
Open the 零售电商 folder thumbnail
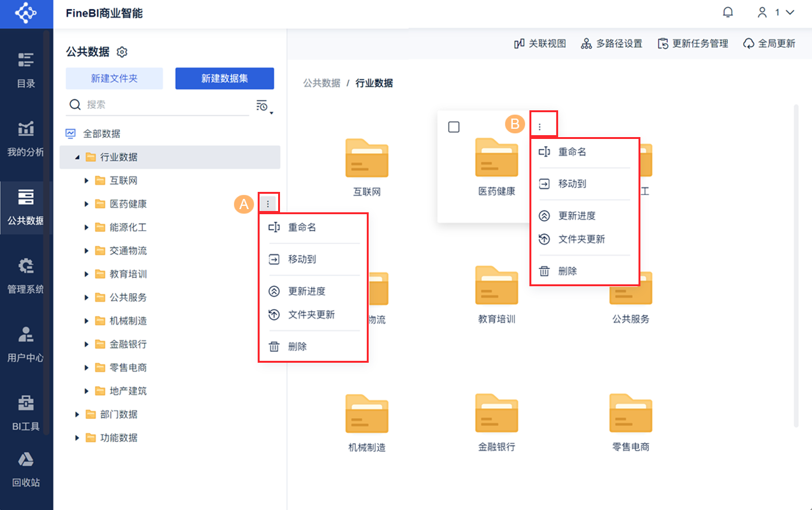click(x=631, y=413)
